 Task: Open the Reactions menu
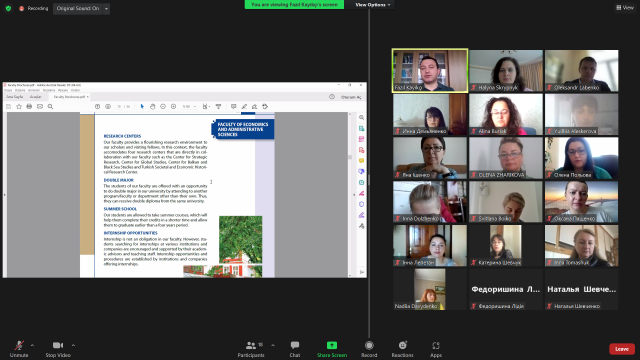(x=402, y=349)
